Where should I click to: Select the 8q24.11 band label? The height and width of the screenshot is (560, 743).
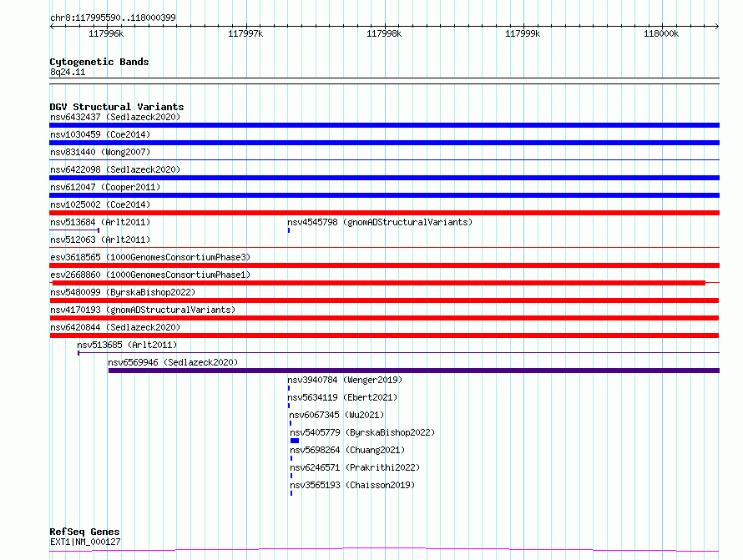[x=68, y=72]
